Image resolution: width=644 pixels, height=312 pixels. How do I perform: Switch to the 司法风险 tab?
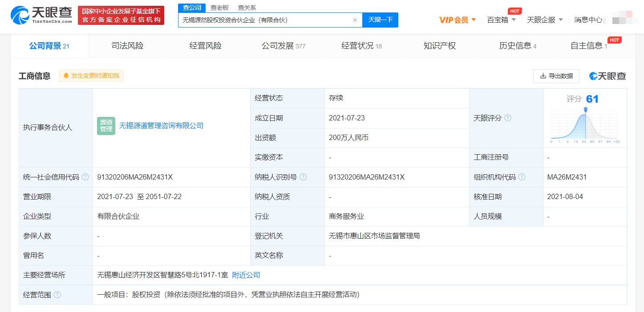[126, 45]
